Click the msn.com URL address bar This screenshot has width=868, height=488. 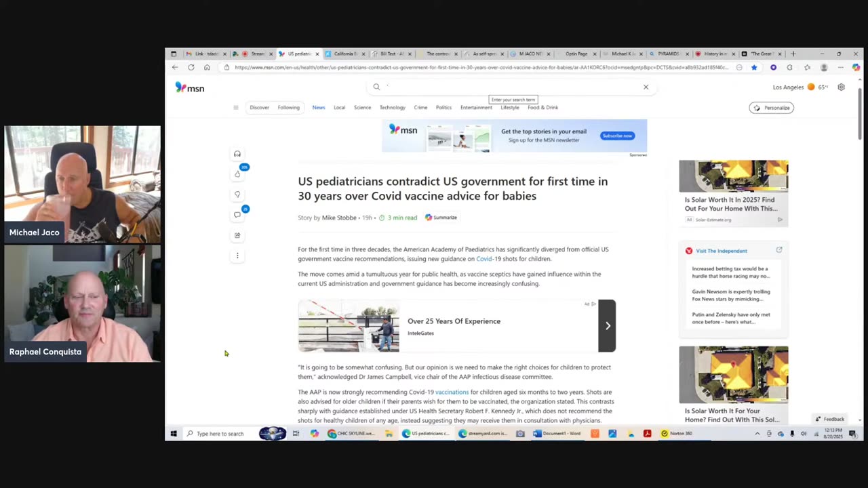(481, 68)
